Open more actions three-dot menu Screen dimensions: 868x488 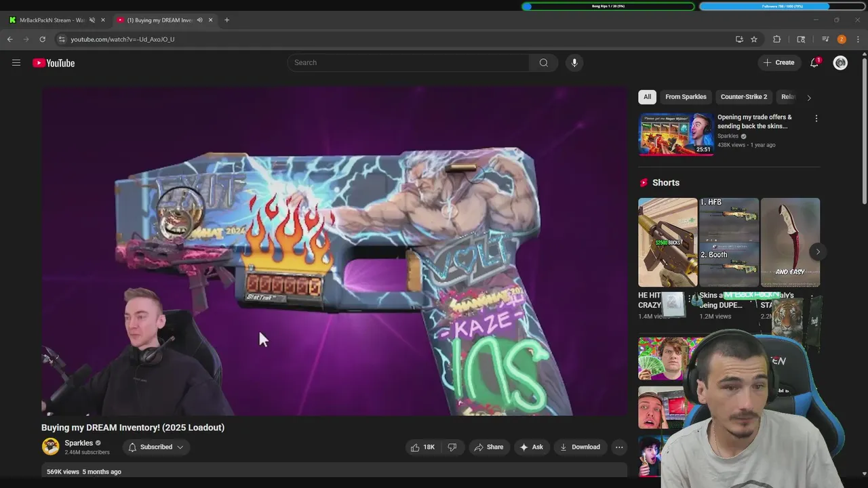click(619, 447)
